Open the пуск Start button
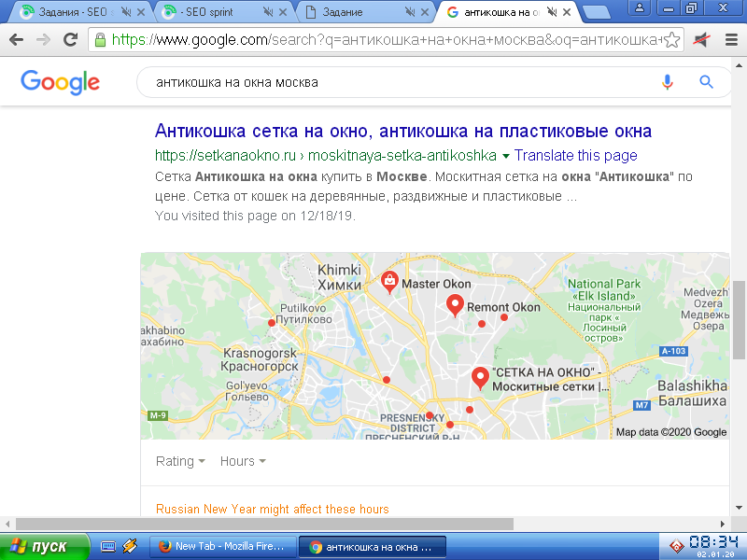The image size is (747, 560). pyautogui.click(x=44, y=546)
